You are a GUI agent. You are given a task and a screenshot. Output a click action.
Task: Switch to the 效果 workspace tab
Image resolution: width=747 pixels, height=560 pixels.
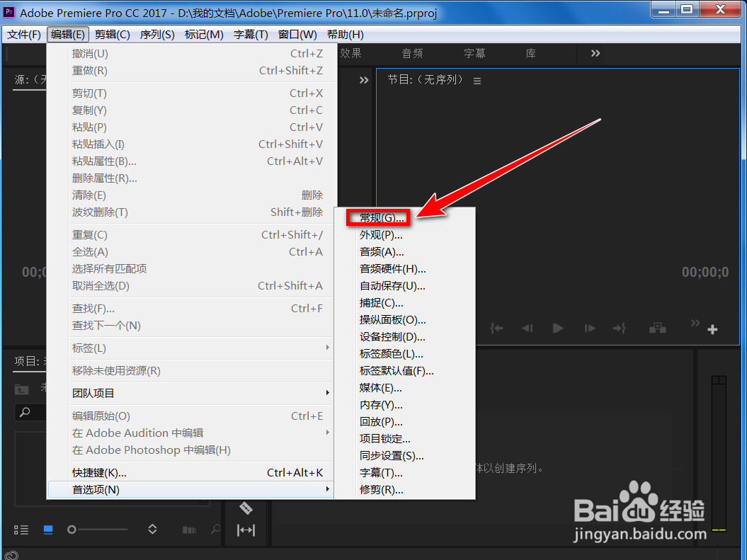[351, 53]
